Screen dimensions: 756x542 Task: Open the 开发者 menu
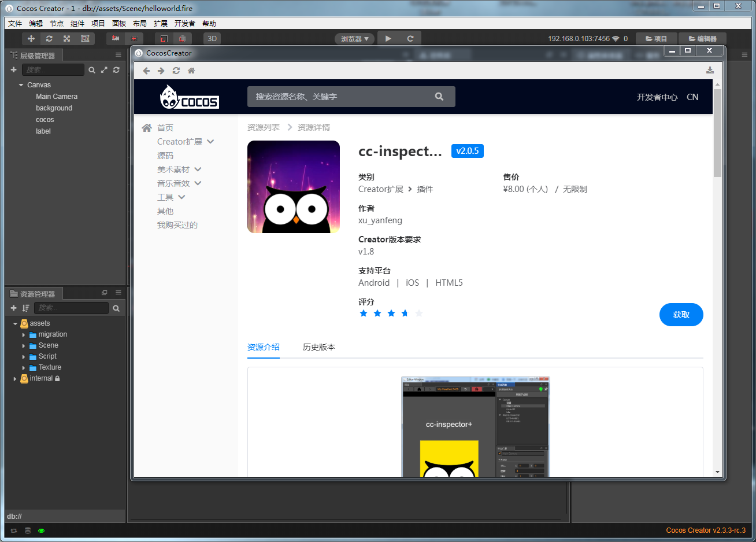(185, 24)
